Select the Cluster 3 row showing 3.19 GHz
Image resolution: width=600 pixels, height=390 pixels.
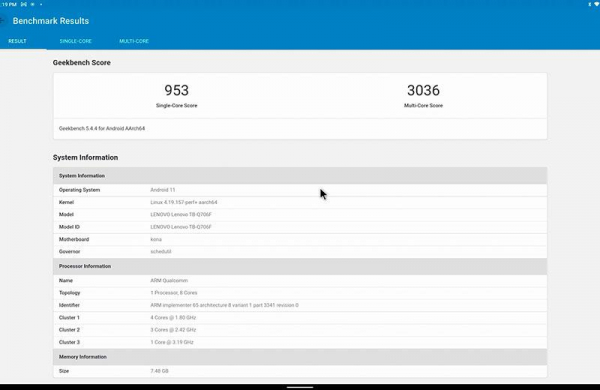[300, 342]
